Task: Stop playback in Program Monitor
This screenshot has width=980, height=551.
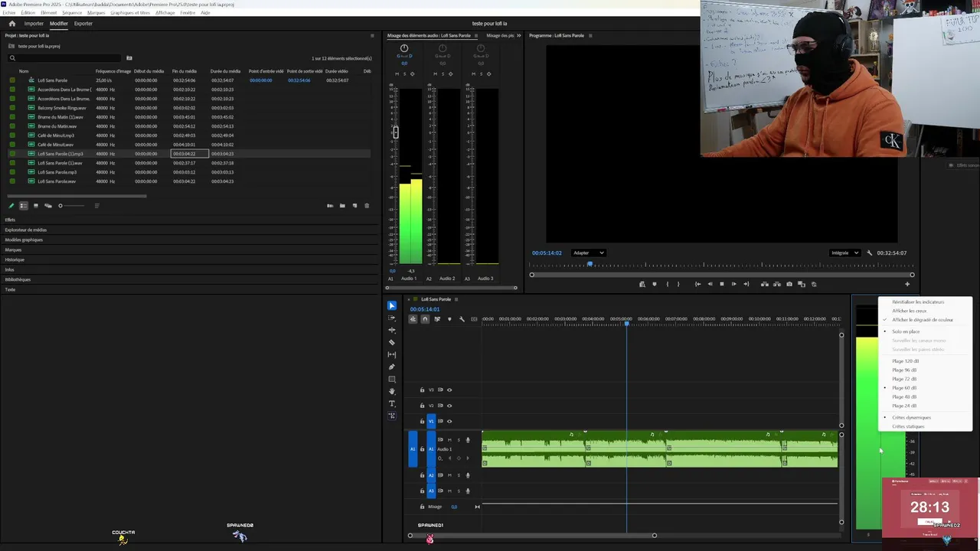Action: 721,284
